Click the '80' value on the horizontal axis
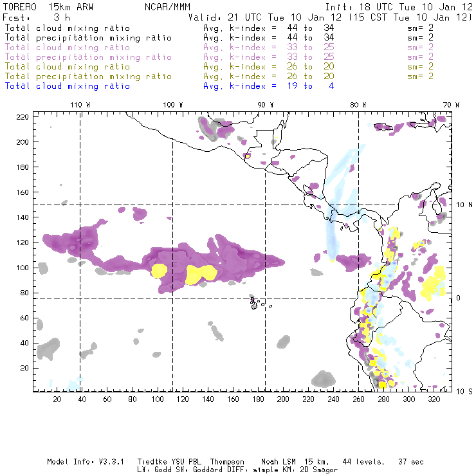This screenshot has width=476, height=476. point(133,399)
